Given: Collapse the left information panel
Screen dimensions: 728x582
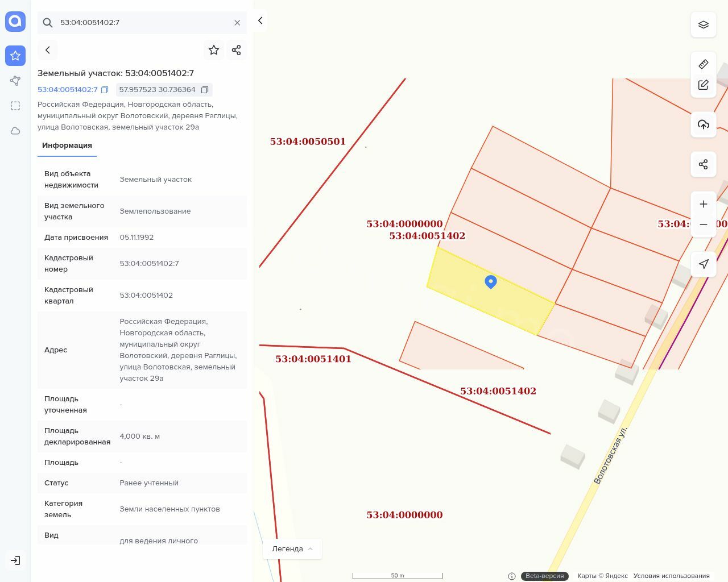Looking at the screenshot, I should tap(260, 21).
